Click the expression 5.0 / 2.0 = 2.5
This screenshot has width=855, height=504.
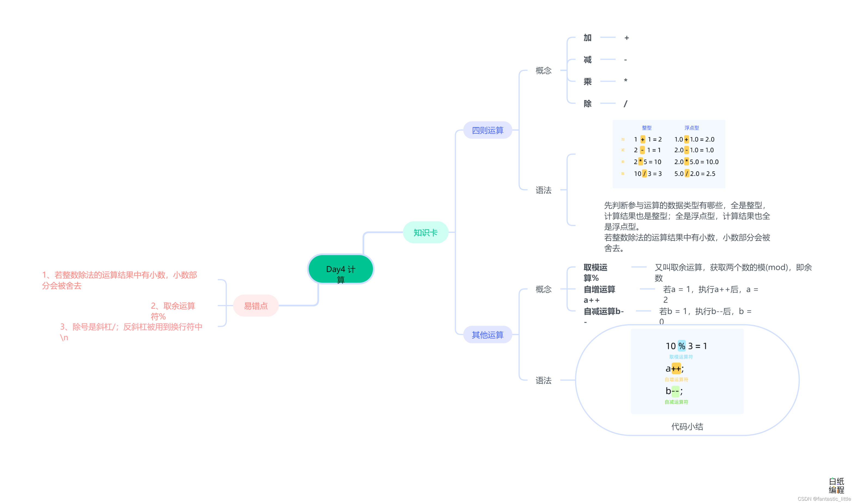tap(695, 174)
